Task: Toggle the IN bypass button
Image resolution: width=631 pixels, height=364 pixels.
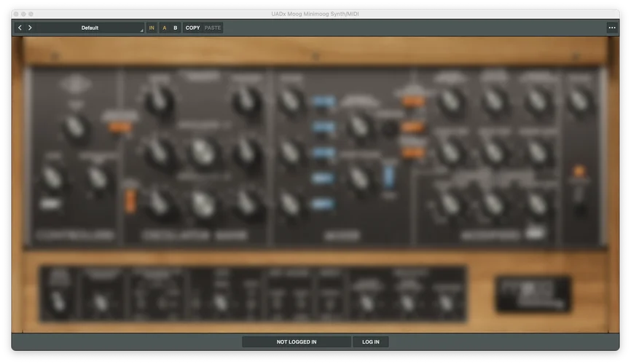Action: click(152, 28)
